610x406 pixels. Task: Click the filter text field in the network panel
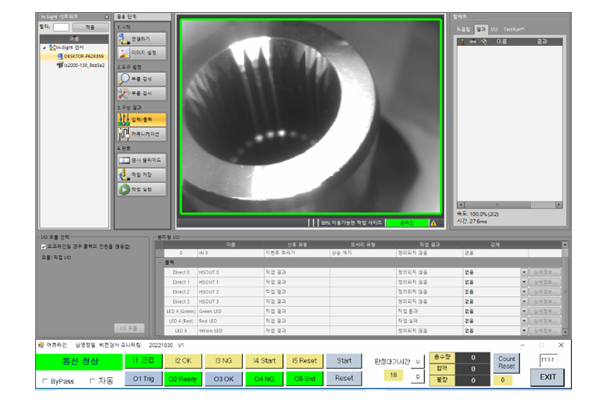click(61, 27)
